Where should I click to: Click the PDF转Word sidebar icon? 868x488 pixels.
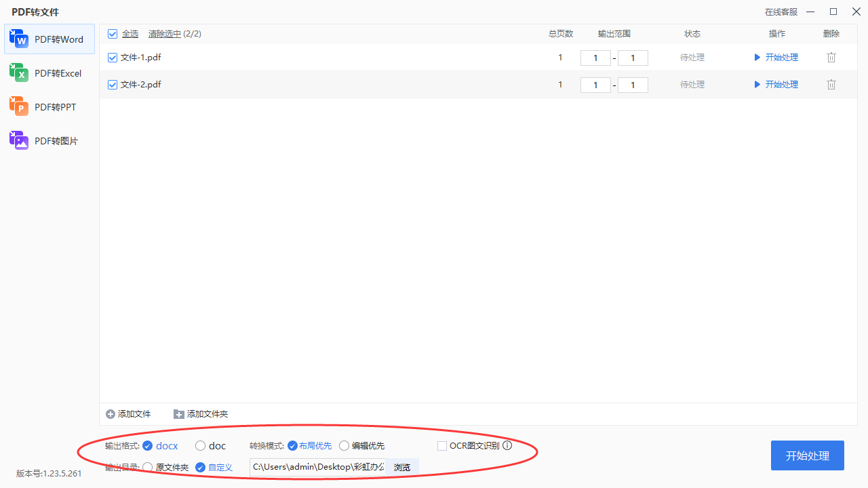pyautogui.click(x=18, y=39)
